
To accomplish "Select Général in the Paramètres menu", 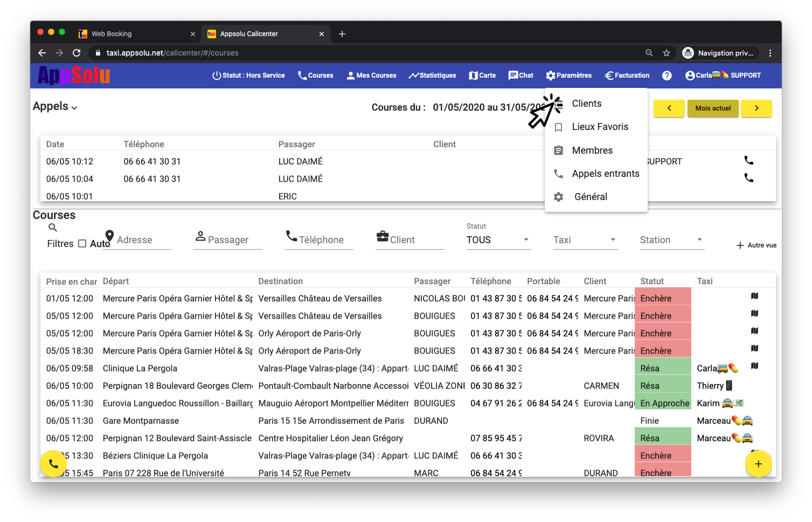I will click(596, 197).
